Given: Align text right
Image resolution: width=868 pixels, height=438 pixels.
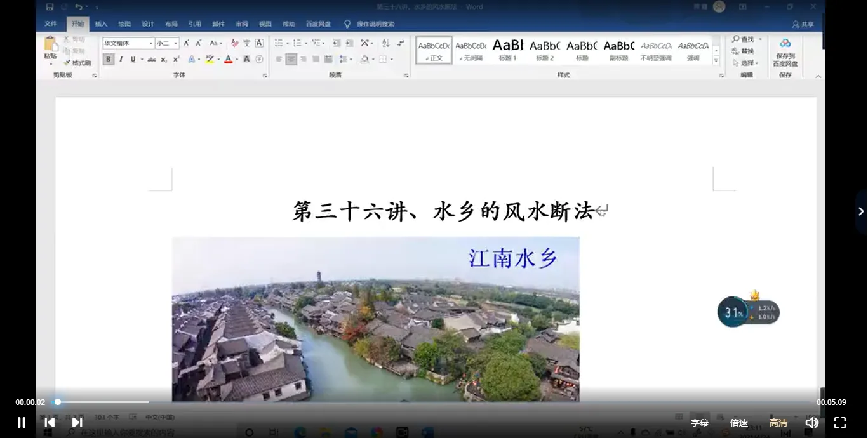Looking at the screenshot, I should pos(304,59).
